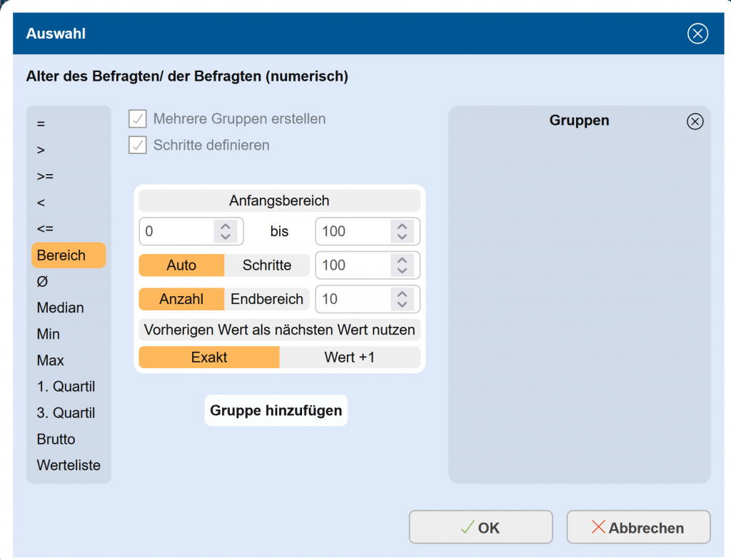This screenshot has width=731, height=560.
Task: Decrease the bis end value 100
Action: [402, 236]
